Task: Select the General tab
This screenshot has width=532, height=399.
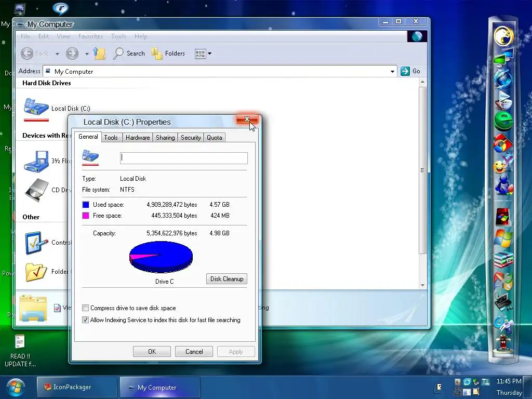Action: (88, 137)
